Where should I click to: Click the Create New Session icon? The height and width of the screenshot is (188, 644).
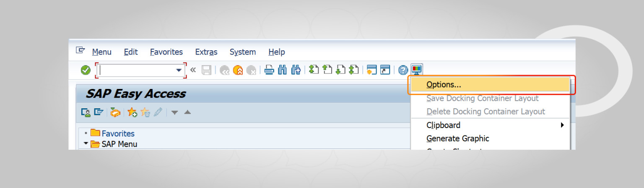(x=372, y=70)
